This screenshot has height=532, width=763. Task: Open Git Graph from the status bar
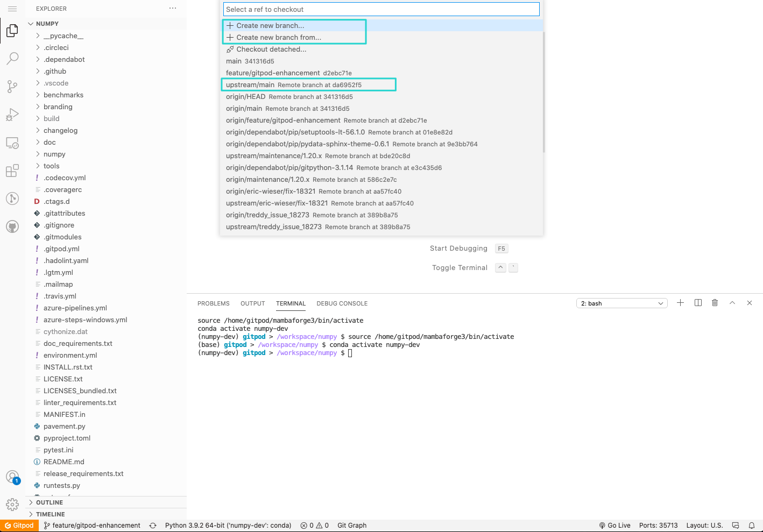pos(351,525)
